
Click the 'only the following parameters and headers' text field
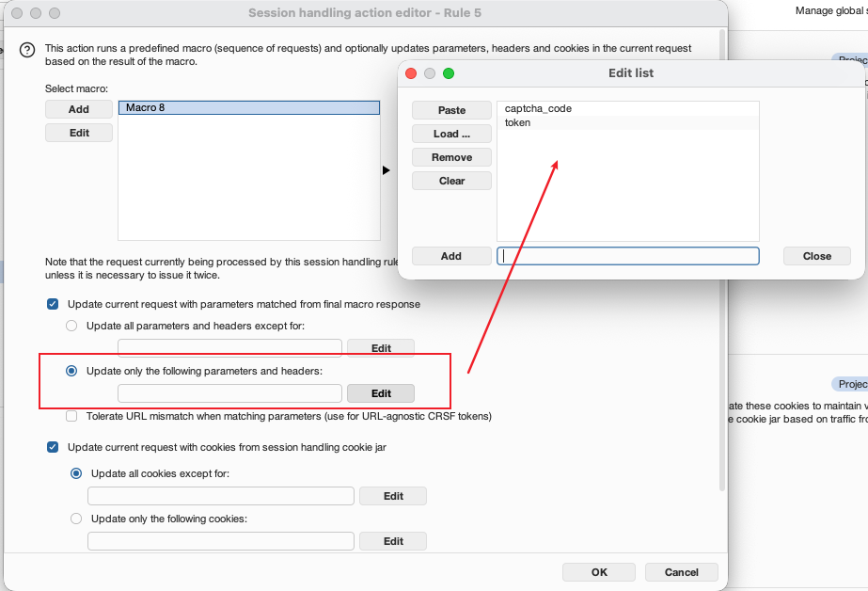[229, 393]
